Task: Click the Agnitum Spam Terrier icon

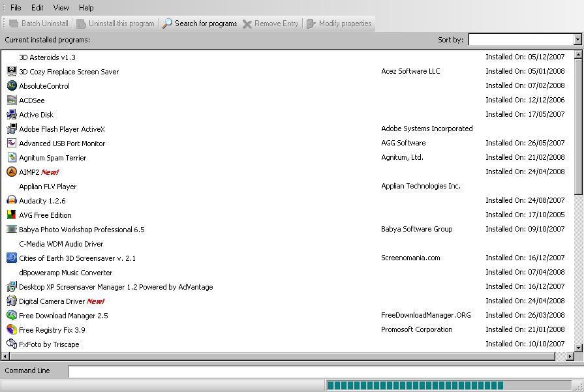Action: point(12,157)
